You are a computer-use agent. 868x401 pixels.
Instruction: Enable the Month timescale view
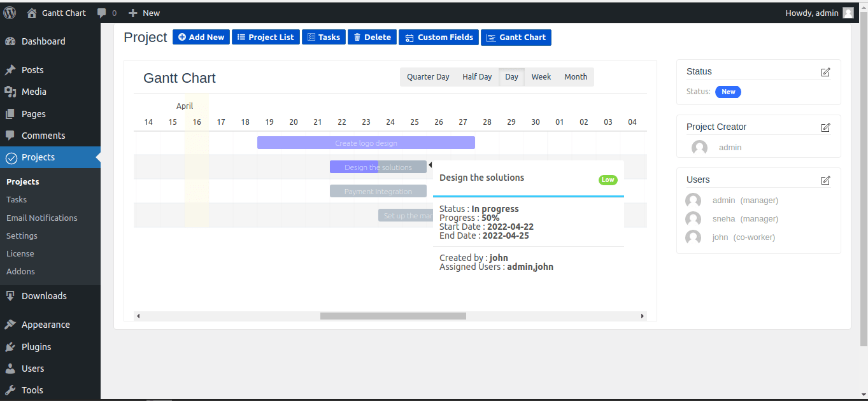(575, 76)
